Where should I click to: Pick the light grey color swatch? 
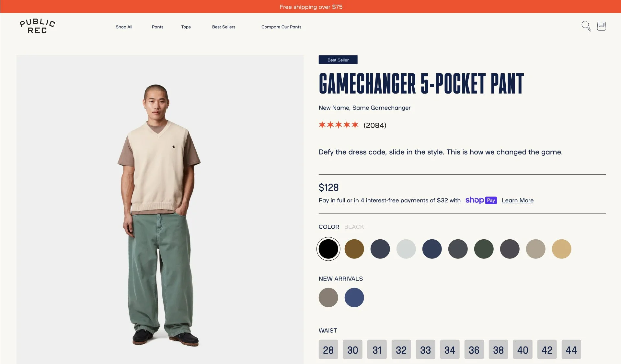(x=406, y=249)
